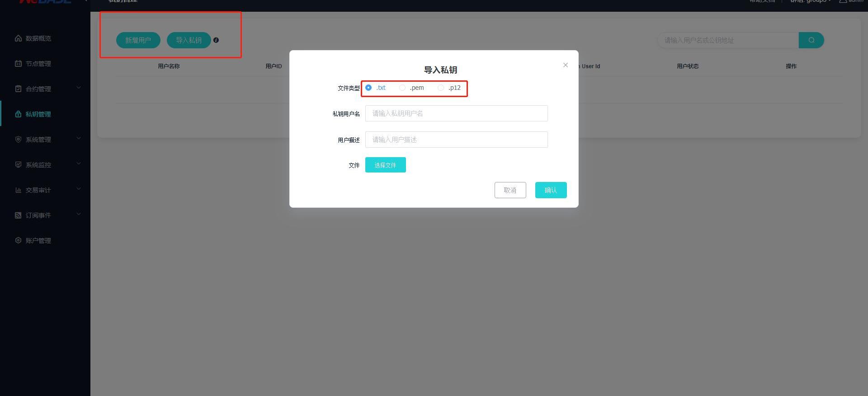The image size is (868, 396).
Task: Choose the .p12 file type option
Action: point(441,88)
